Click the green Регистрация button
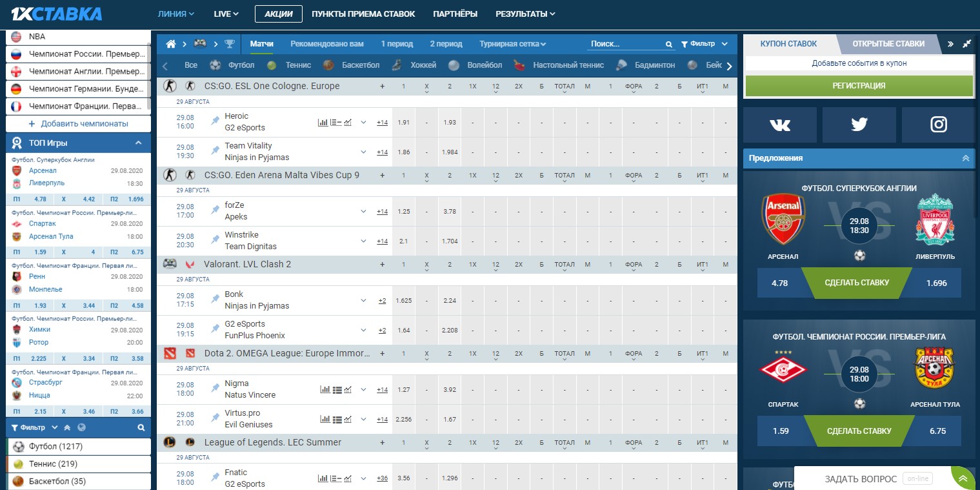Screen dimensions: 980x490 point(859,86)
